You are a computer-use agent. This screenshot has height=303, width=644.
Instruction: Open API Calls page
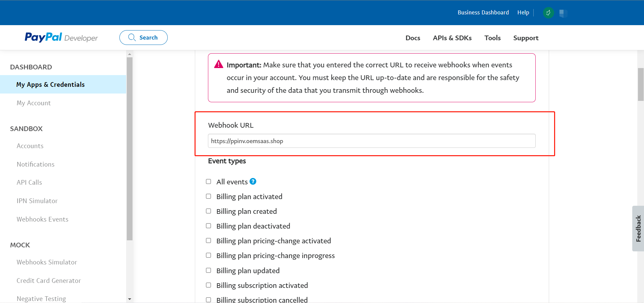(x=29, y=182)
